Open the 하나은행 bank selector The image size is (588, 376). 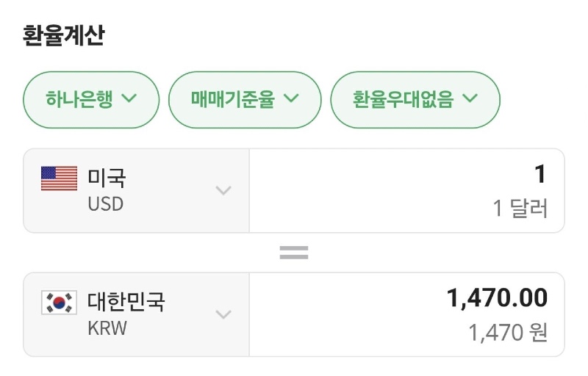tap(91, 98)
